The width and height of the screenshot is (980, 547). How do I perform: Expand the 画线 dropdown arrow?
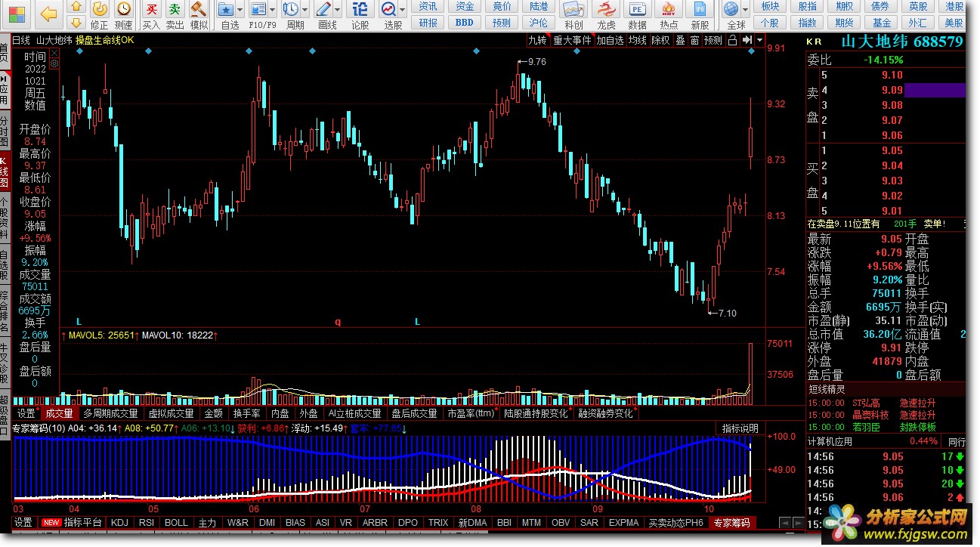(x=339, y=11)
